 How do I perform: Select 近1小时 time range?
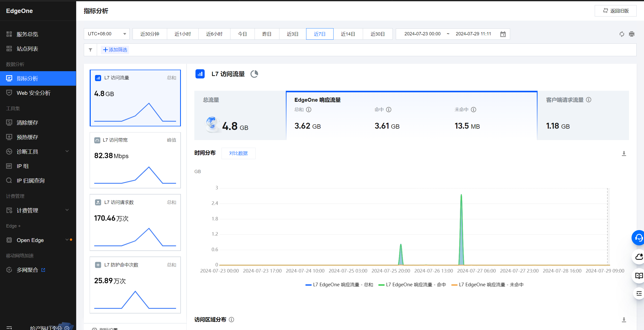click(183, 34)
